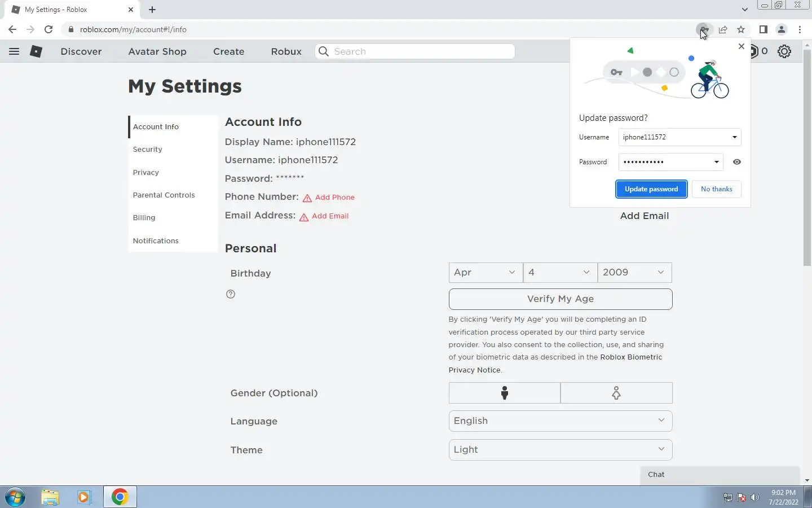Click the Verify My Age button

(561, 299)
